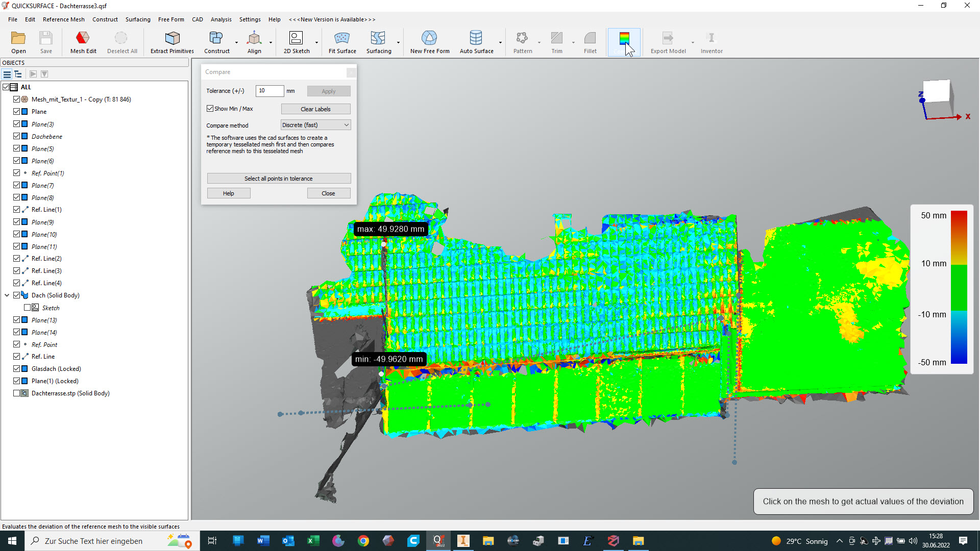This screenshot has width=980, height=551.
Task: Open the Surfacing toolbar dropdown arrow
Action: pyautogui.click(x=398, y=42)
